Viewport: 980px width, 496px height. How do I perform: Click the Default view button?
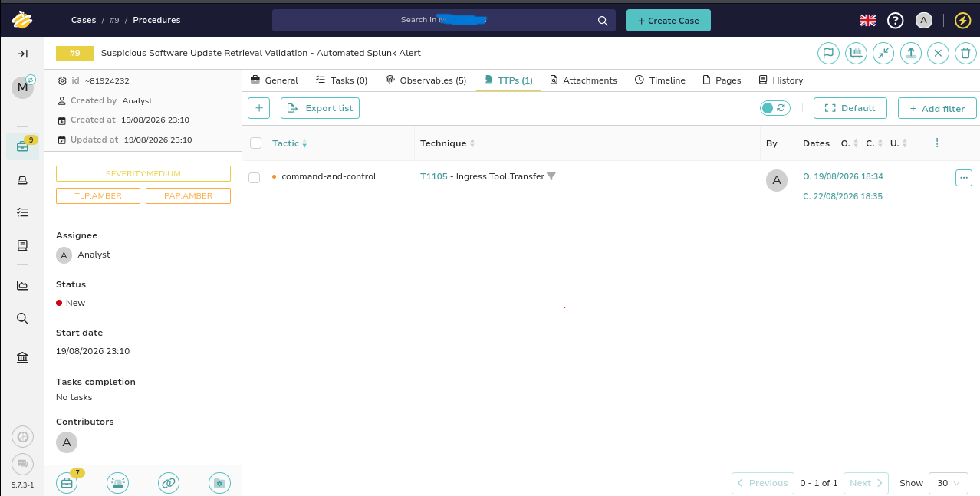click(x=850, y=108)
